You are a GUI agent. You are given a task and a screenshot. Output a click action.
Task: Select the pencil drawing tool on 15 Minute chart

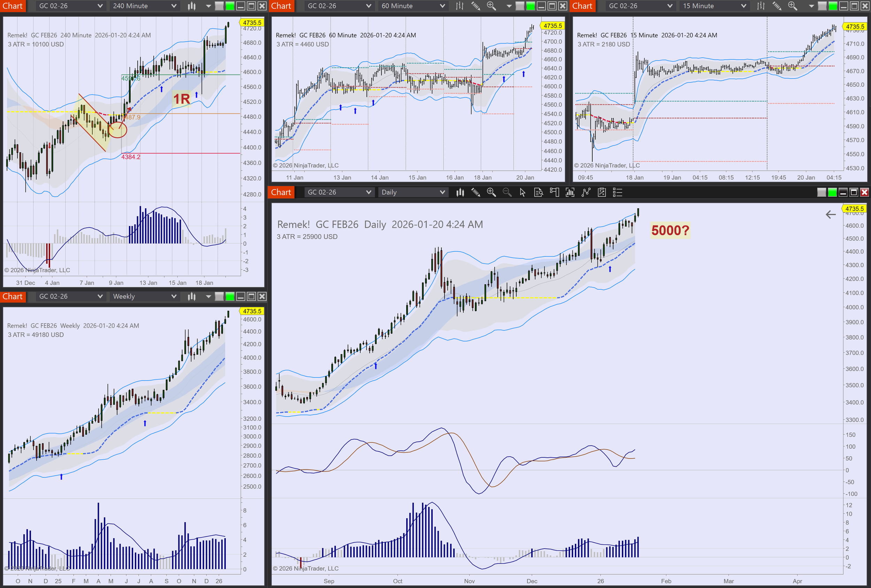(777, 6)
